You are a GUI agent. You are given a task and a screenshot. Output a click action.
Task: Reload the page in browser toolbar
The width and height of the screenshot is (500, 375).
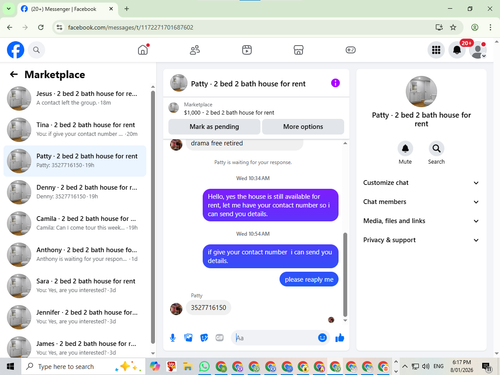tap(41, 27)
